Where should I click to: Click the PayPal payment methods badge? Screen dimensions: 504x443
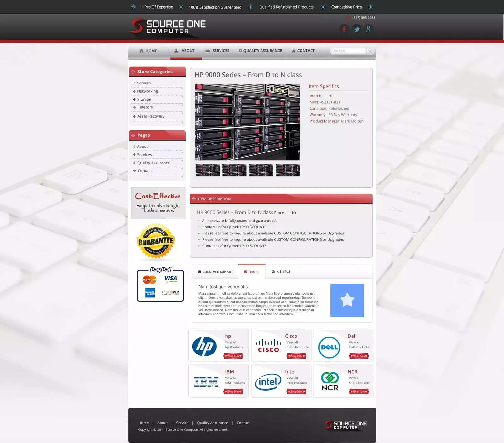coord(160,284)
